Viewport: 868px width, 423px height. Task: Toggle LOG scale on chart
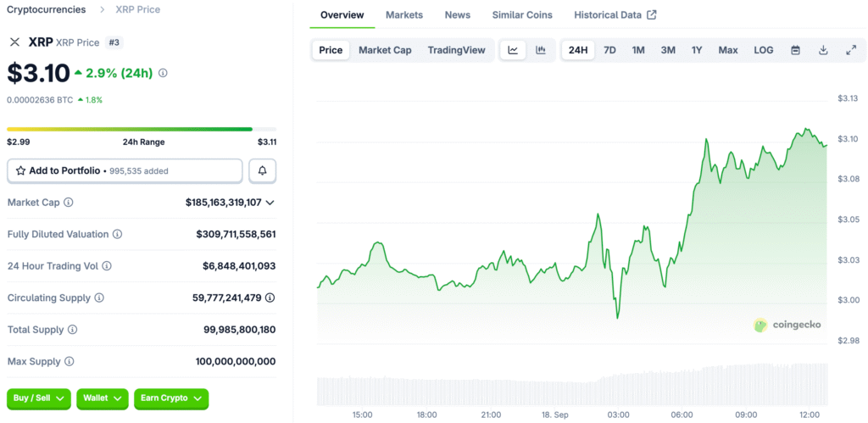click(x=764, y=50)
